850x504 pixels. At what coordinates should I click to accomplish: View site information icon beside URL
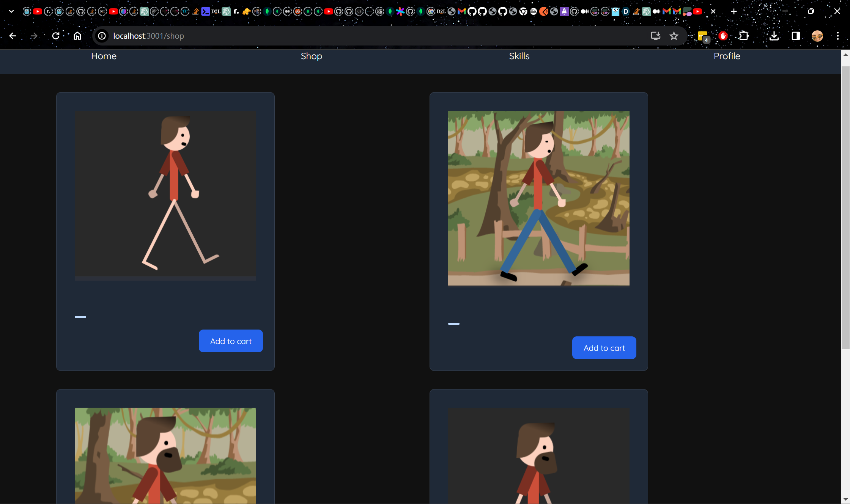click(102, 36)
